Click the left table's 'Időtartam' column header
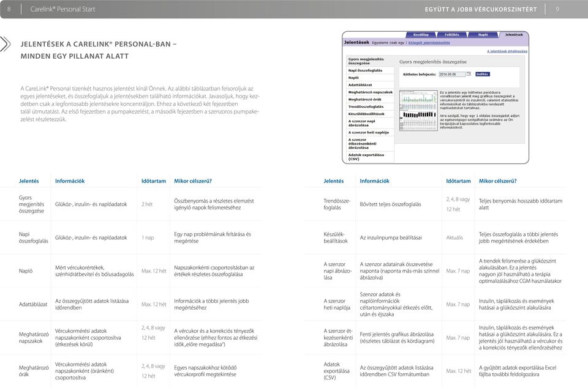This screenshot has width=588, height=388. point(153,181)
